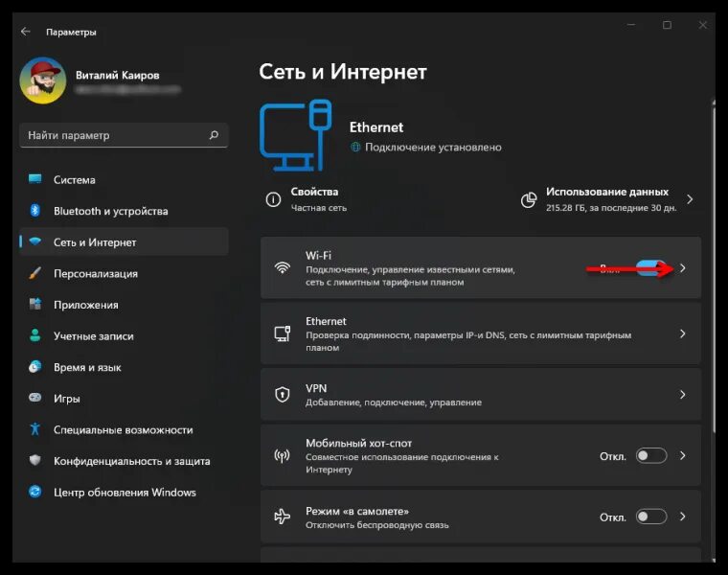
Task: Select Специальные возможности in sidebar
Action: tap(124, 429)
